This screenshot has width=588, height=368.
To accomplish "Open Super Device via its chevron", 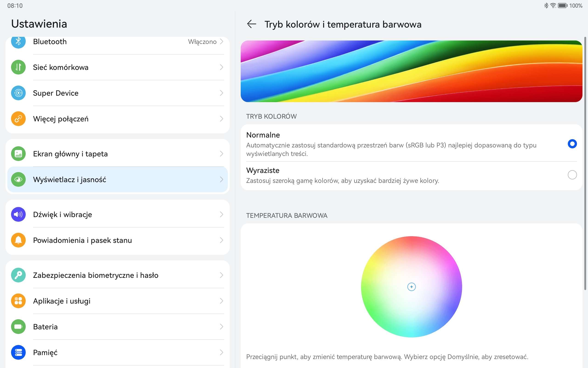I will tap(221, 93).
